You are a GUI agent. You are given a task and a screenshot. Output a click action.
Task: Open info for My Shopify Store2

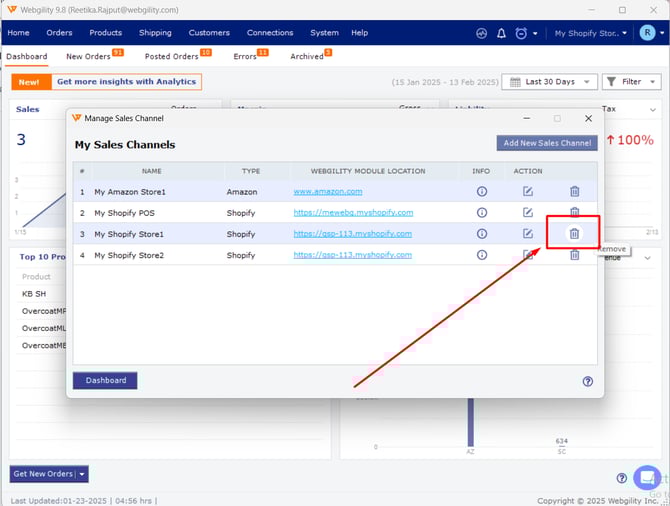[481, 255]
